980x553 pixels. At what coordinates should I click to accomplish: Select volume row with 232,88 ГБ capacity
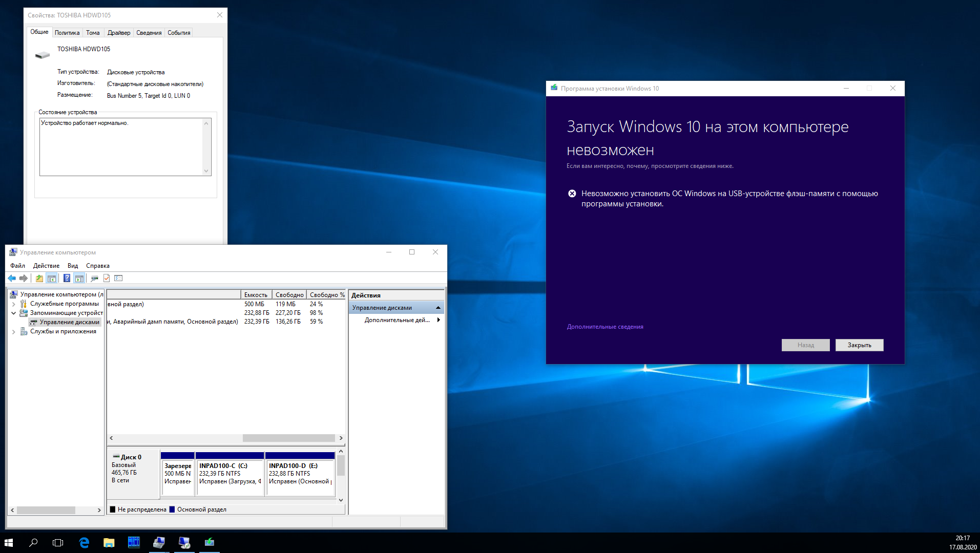coord(225,313)
